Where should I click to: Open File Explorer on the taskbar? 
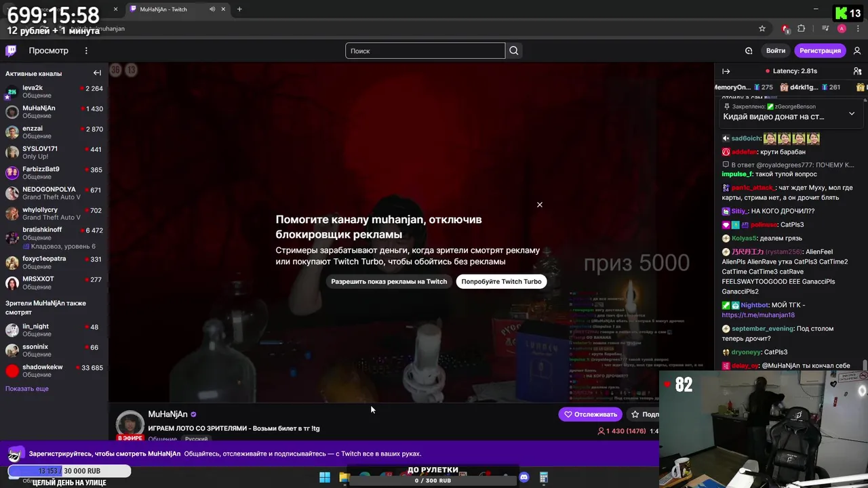pos(344,478)
